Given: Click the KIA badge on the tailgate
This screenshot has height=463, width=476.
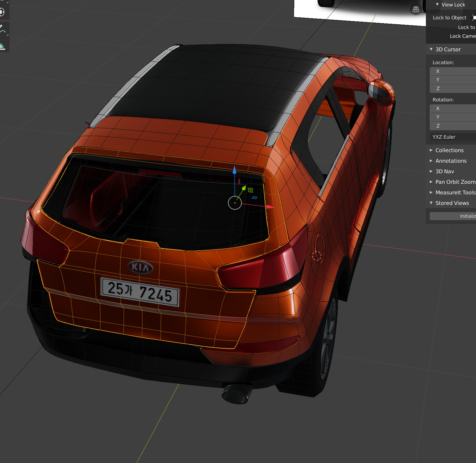Looking at the screenshot, I should tap(140, 267).
